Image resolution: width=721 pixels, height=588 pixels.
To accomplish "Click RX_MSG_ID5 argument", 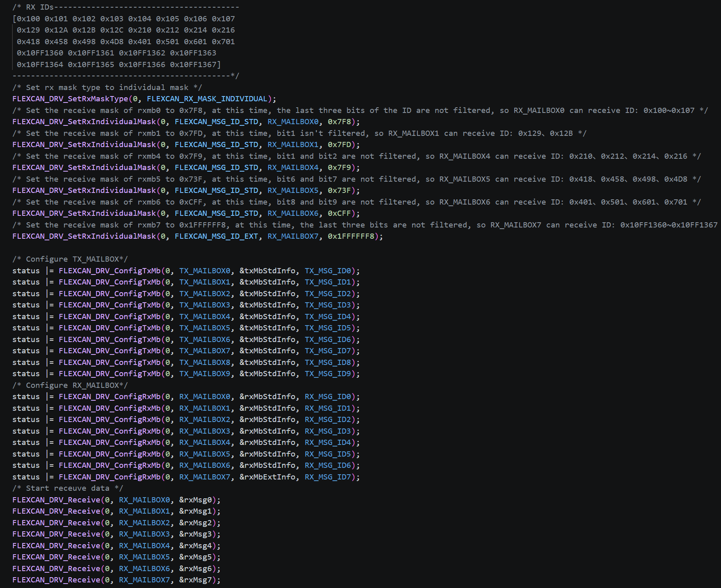I will [x=328, y=454].
